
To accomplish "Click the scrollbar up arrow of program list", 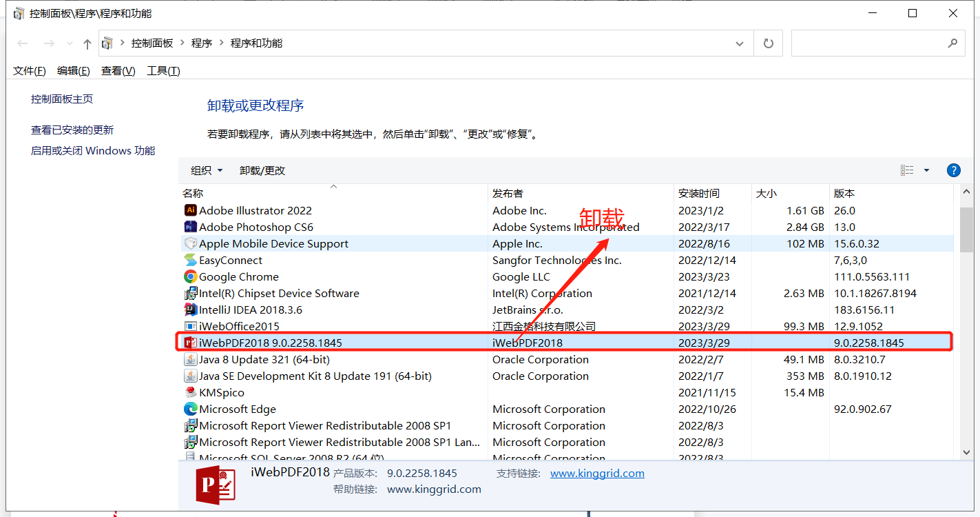I will click(966, 191).
